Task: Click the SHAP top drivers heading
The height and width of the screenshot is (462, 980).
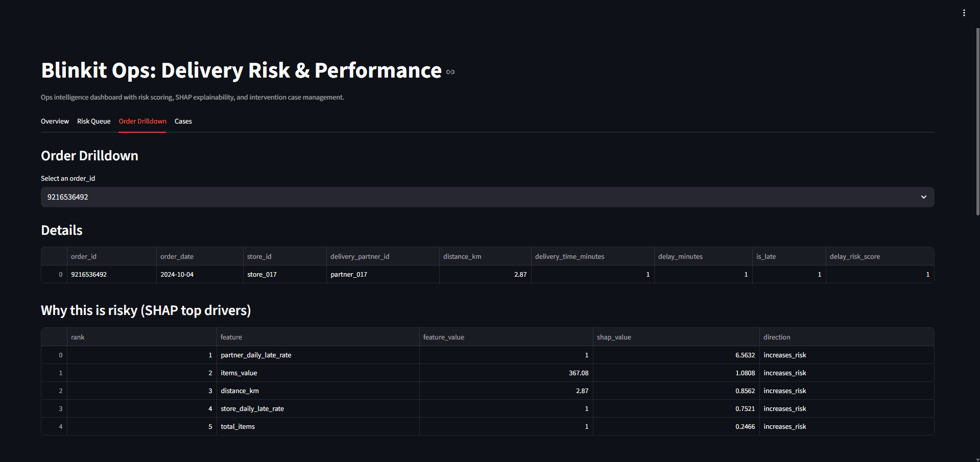Action: coord(146,311)
